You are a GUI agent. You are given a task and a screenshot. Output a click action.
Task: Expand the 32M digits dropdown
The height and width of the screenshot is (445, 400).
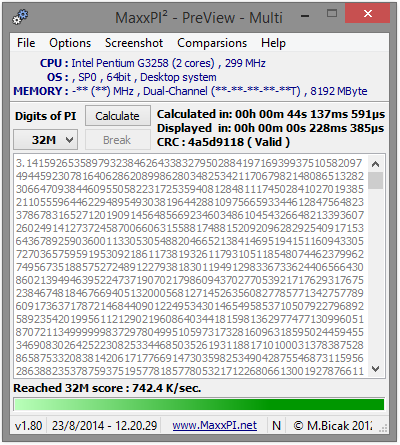point(46,140)
